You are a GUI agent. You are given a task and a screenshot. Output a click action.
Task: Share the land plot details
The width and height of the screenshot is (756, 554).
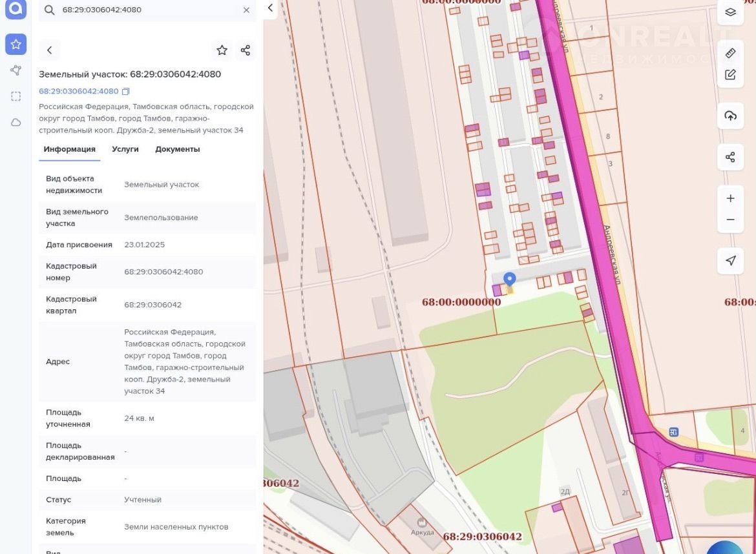245,50
